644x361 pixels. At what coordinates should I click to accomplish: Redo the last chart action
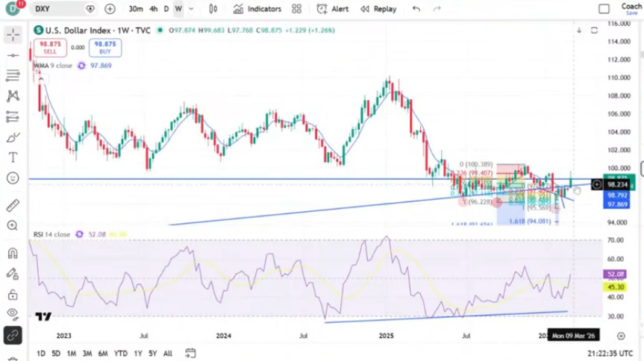click(x=437, y=9)
